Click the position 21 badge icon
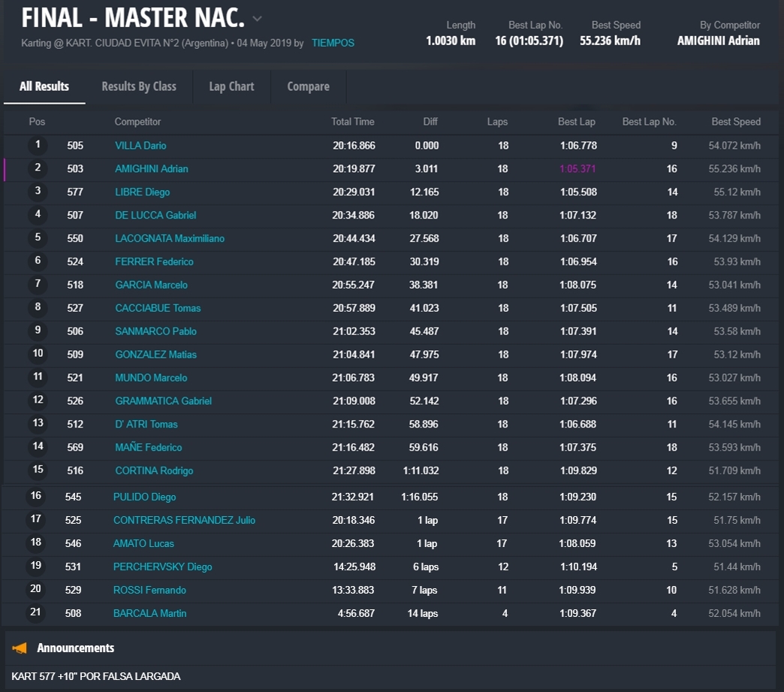 tap(35, 612)
